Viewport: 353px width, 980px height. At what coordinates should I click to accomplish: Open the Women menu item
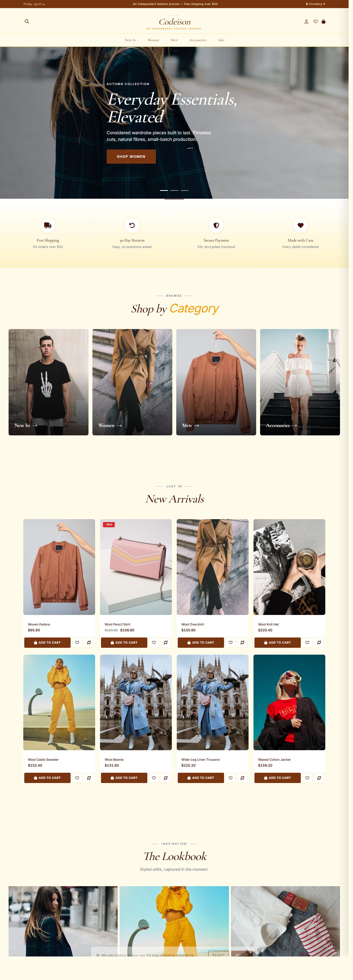coord(153,40)
